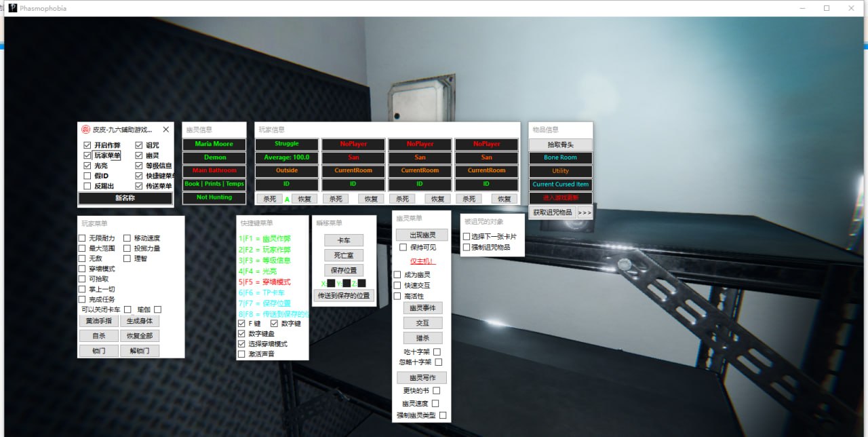Click the 拾取骨头 button

coord(561,145)
